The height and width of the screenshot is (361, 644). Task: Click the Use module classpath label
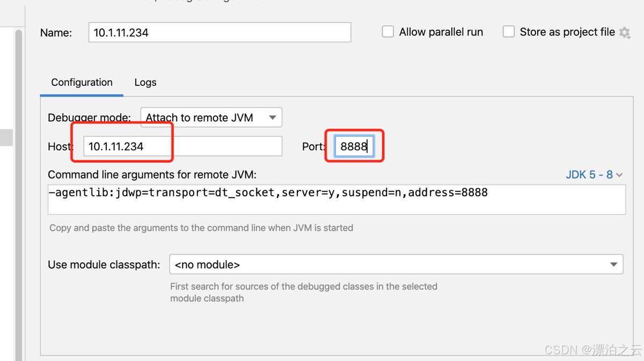(x=104, y=264)
